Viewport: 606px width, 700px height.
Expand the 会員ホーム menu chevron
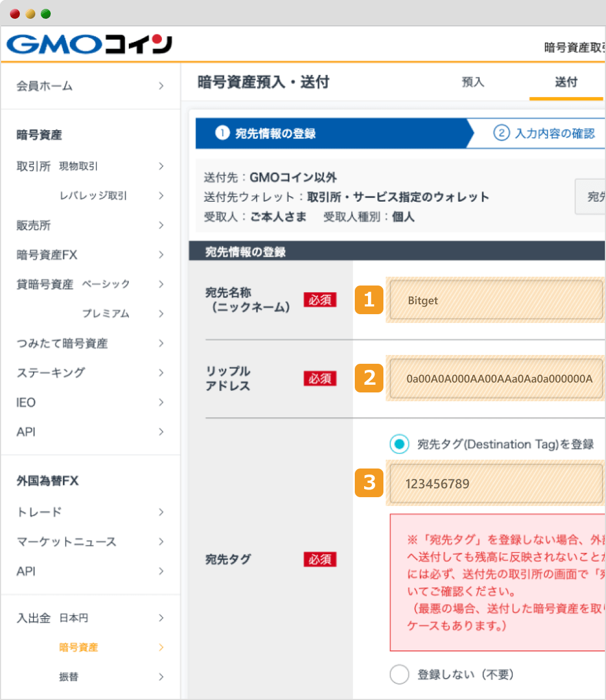coord(161,86)
